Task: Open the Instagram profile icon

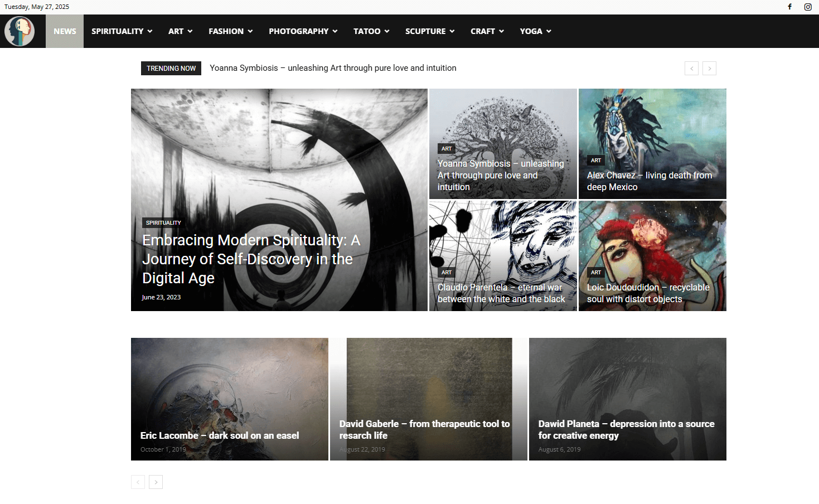Action: (807, 7)
